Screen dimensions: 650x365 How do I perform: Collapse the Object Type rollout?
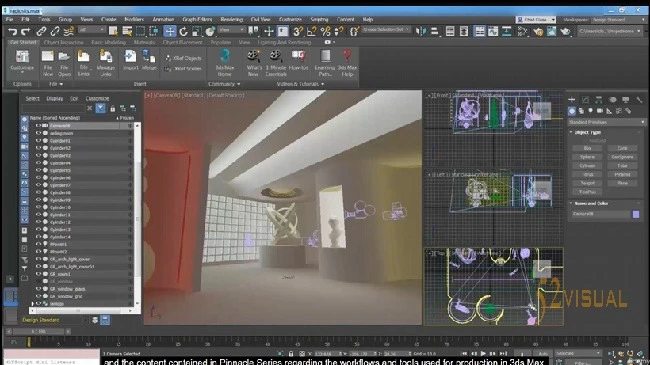point(571,132)
